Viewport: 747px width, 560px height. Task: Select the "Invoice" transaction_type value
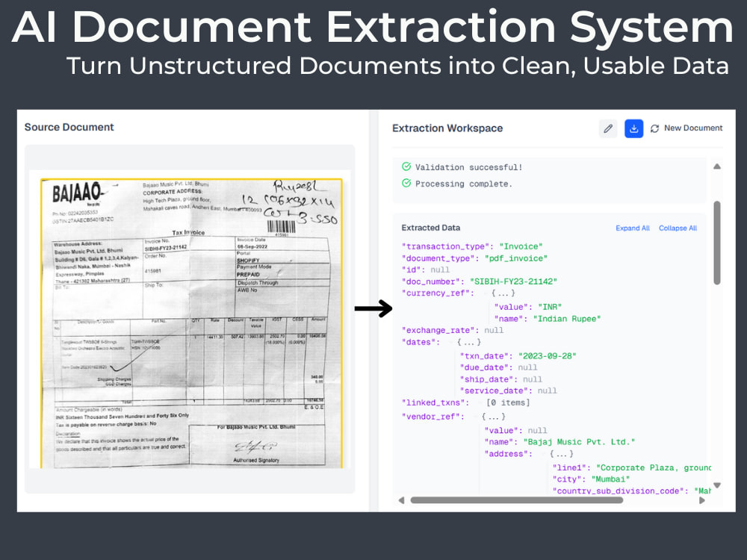point(521,246)
